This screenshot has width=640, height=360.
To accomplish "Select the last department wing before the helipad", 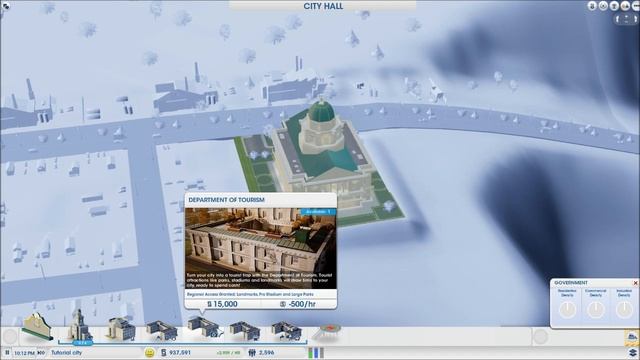I will (x=287, y=330).
